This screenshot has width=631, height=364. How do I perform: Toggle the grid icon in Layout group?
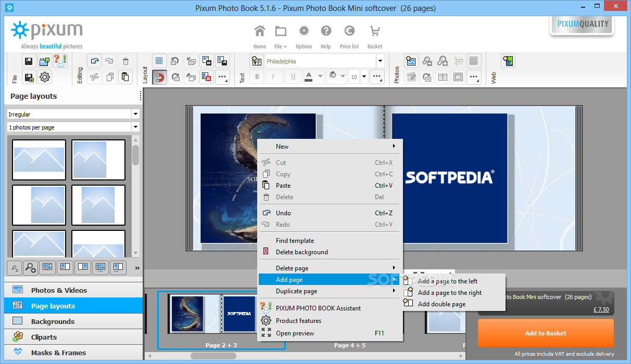pos(159,61)
